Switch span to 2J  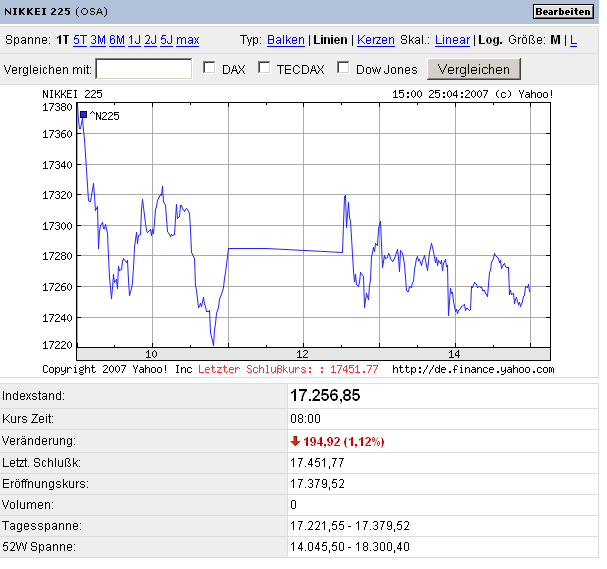(x=151, y=40)
